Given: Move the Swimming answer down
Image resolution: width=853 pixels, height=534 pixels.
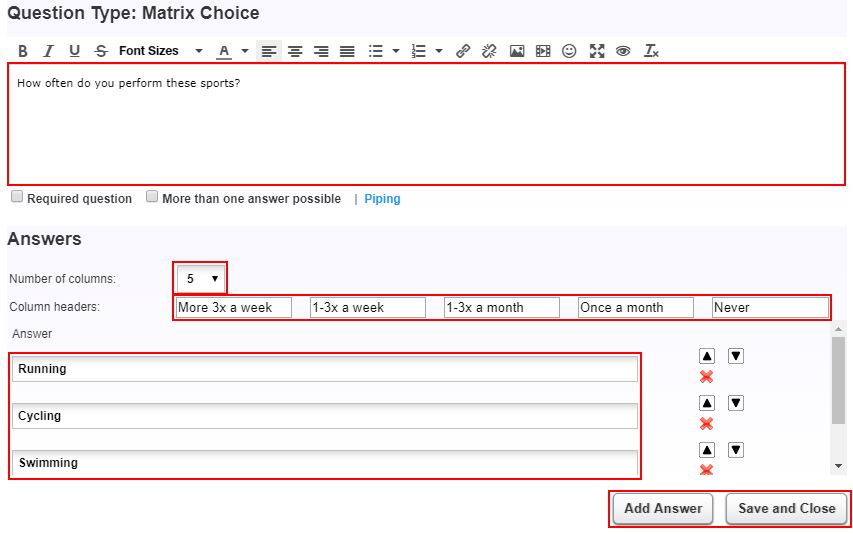Looking at the screenshot, I should point(736,450).
